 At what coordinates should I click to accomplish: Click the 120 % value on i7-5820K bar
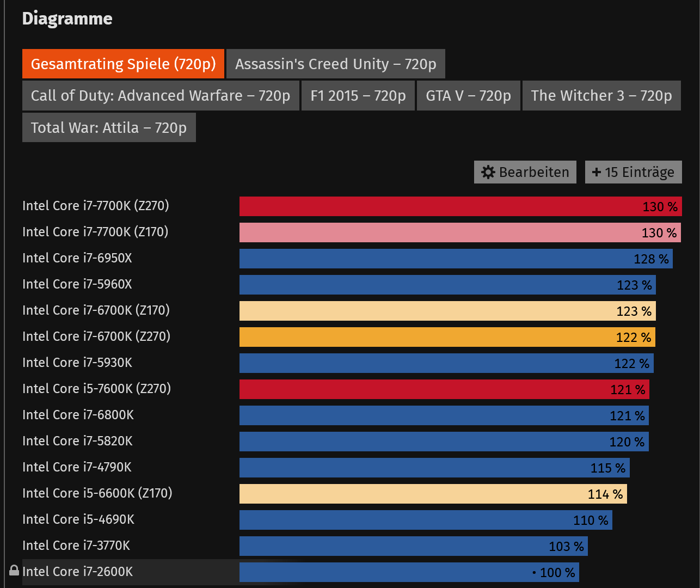click(x=627, y=442)
